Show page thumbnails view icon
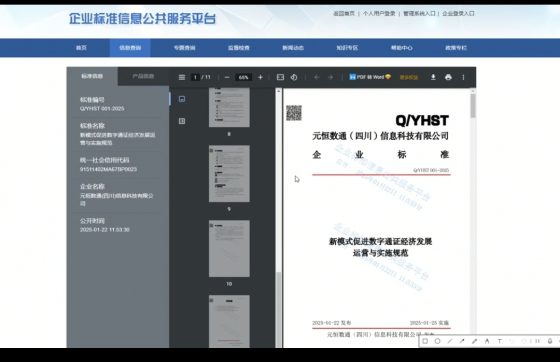The height and width of the screenshot is (362, 560). pos(182,99)
